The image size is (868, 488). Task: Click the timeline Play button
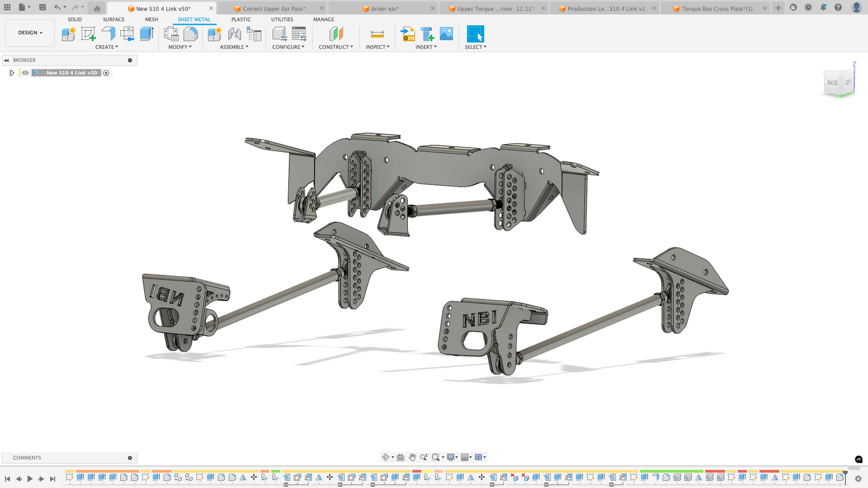[x=30, y=479]
